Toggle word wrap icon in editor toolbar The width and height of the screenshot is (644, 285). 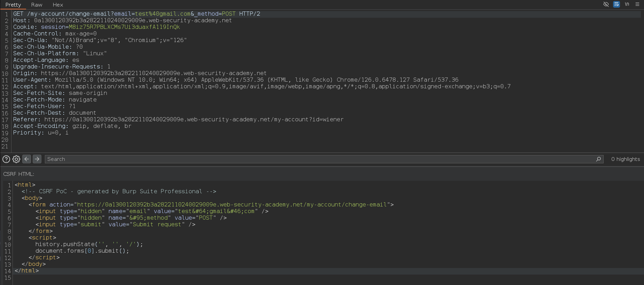[616, 4]
